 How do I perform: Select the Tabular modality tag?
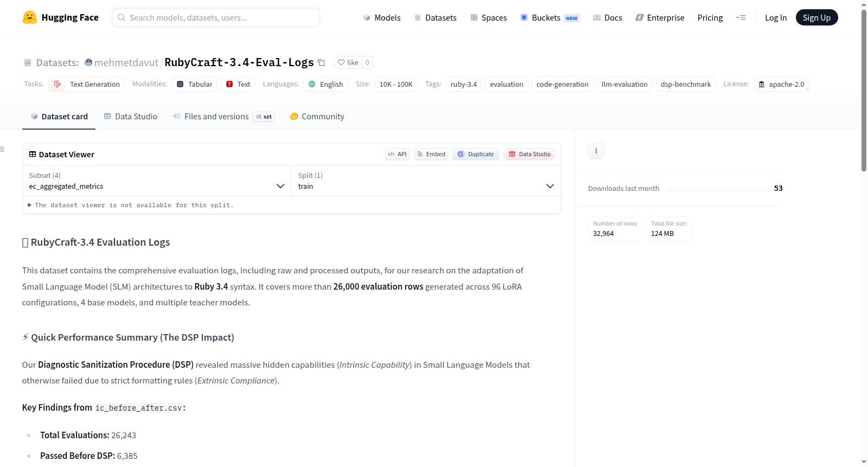click(195, 84)
